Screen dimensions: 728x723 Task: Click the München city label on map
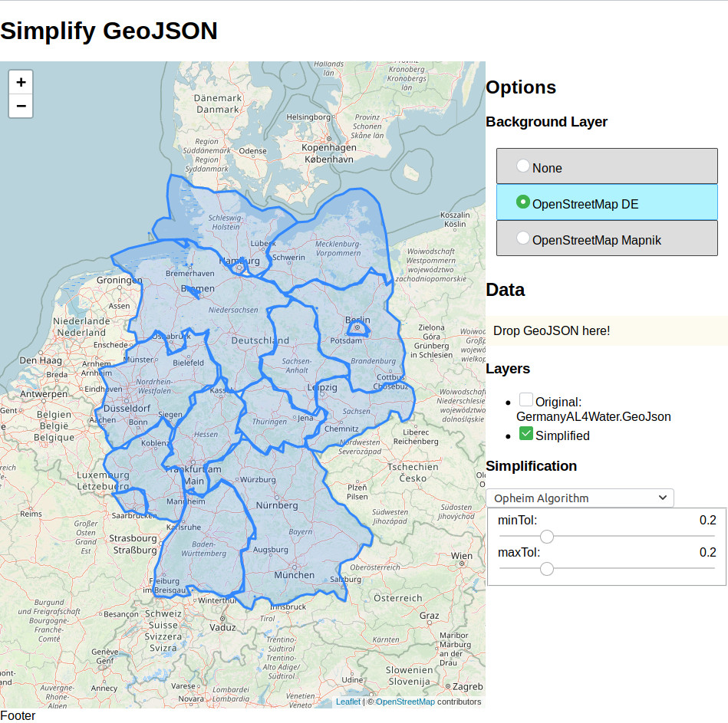[293, 575]
